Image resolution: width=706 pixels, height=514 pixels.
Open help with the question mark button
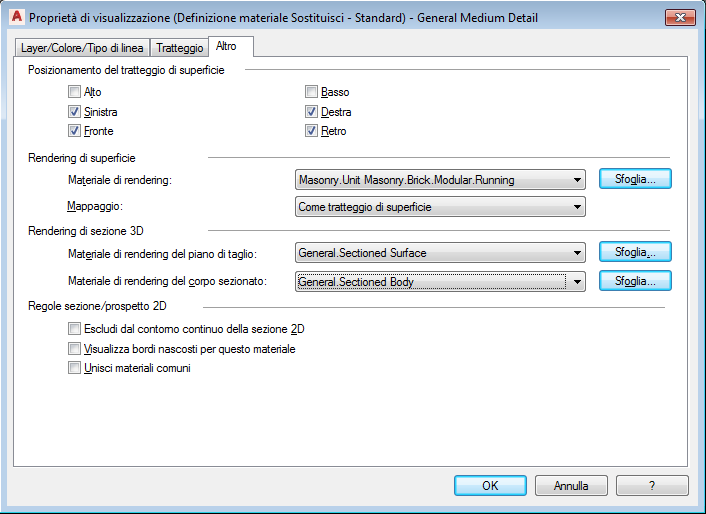(x=652, y=486)
